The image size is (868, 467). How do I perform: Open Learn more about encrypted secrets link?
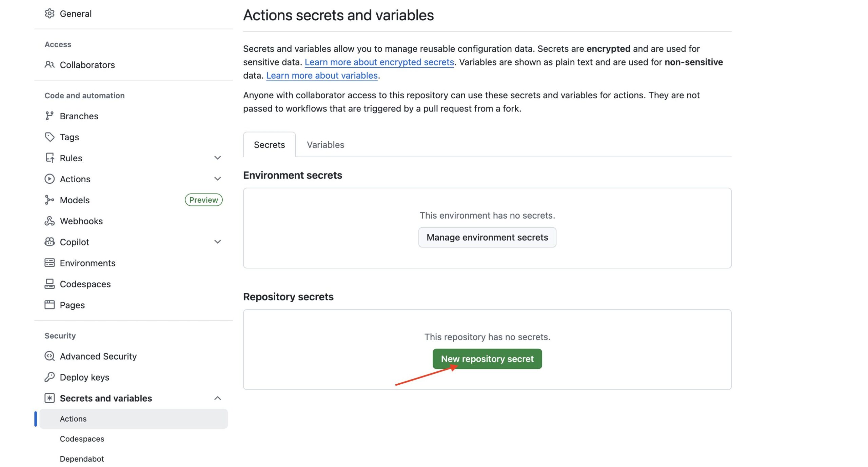[x=379, y=62]
